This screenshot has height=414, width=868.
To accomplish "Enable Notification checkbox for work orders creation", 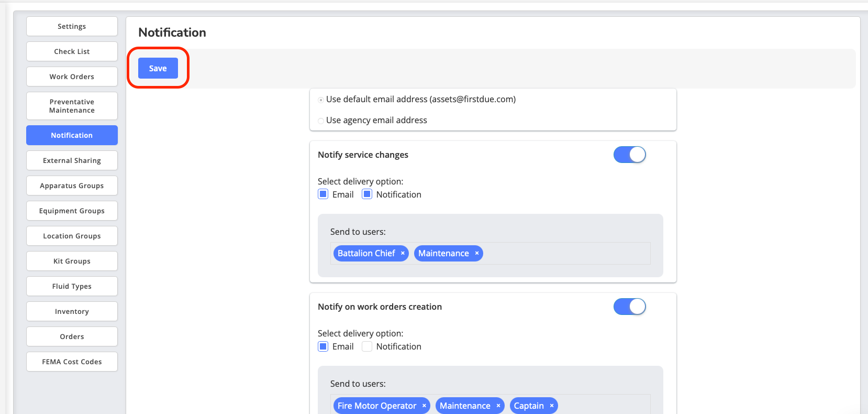I will pos(367,346).
